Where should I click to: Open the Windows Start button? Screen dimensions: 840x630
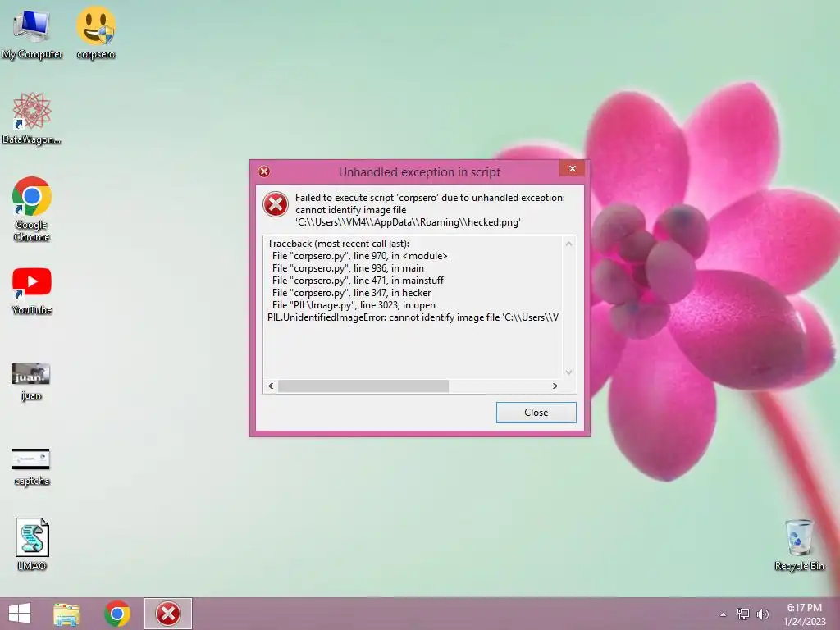pyautogui.click(x=20, y=614)
